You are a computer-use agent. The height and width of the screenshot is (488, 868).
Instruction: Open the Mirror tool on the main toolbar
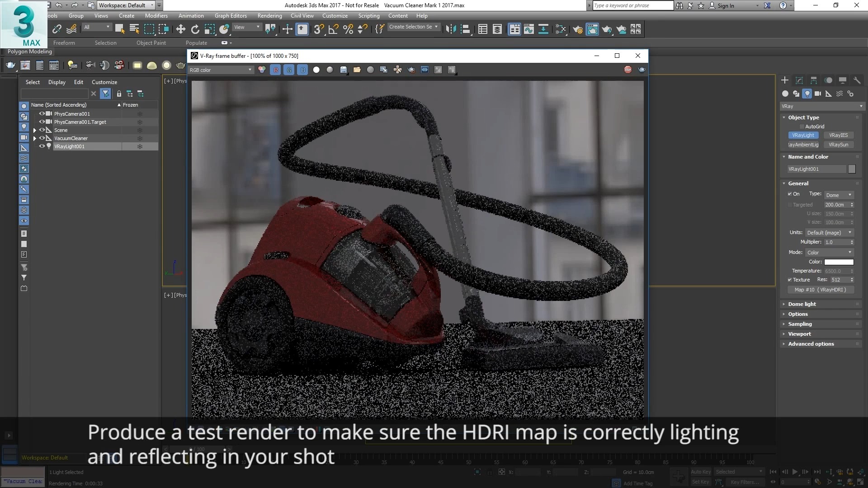pos(450,29)
